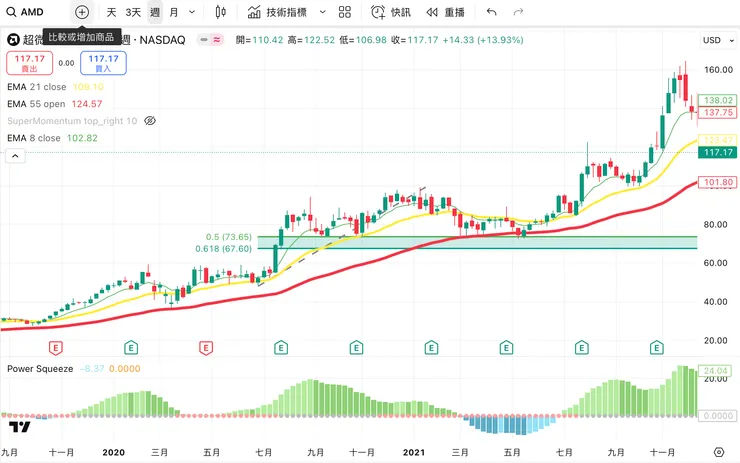This screenshot has height=463, width=740.
Task: Click the 160.00 price scale label
Action: pos(718,70)
